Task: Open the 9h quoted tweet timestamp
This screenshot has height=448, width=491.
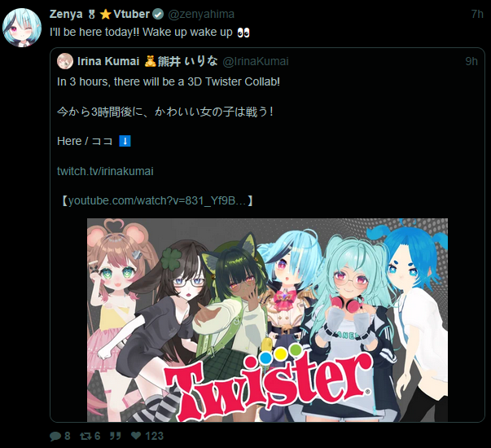Action: pyautogui.click(x=471, y=61)
